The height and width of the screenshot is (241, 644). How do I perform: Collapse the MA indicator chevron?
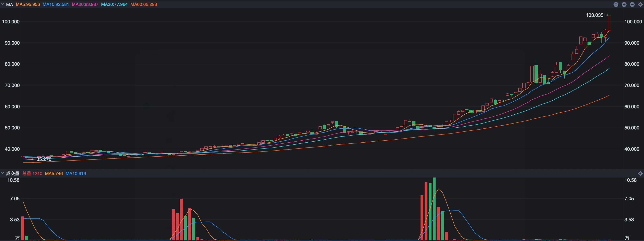coord(2,4)
